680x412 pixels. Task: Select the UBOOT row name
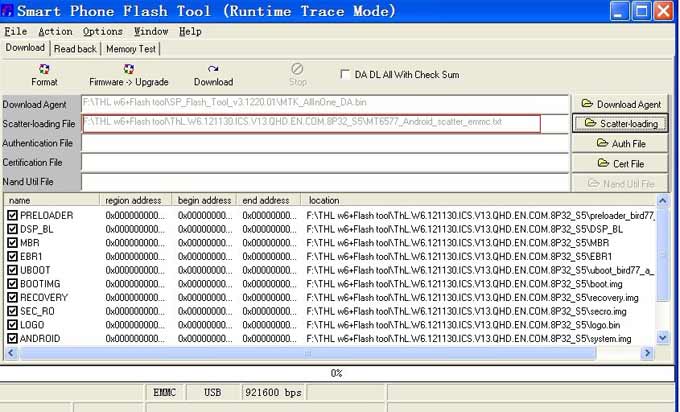[x=35, y=270]
